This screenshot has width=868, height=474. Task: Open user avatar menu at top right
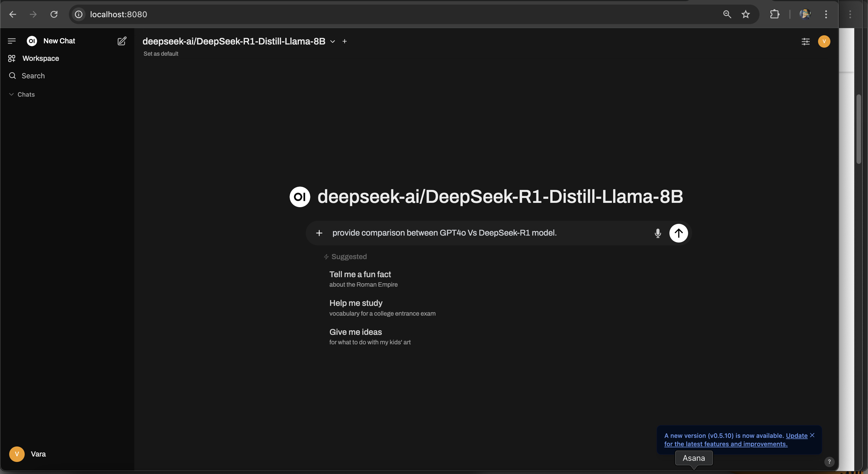point(824,41)
